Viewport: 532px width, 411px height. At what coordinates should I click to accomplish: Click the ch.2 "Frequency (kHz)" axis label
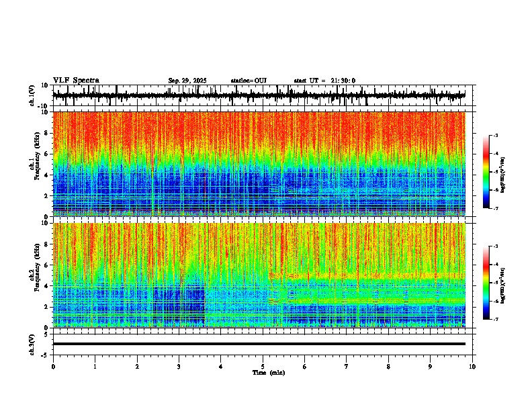tap(37, 267)
